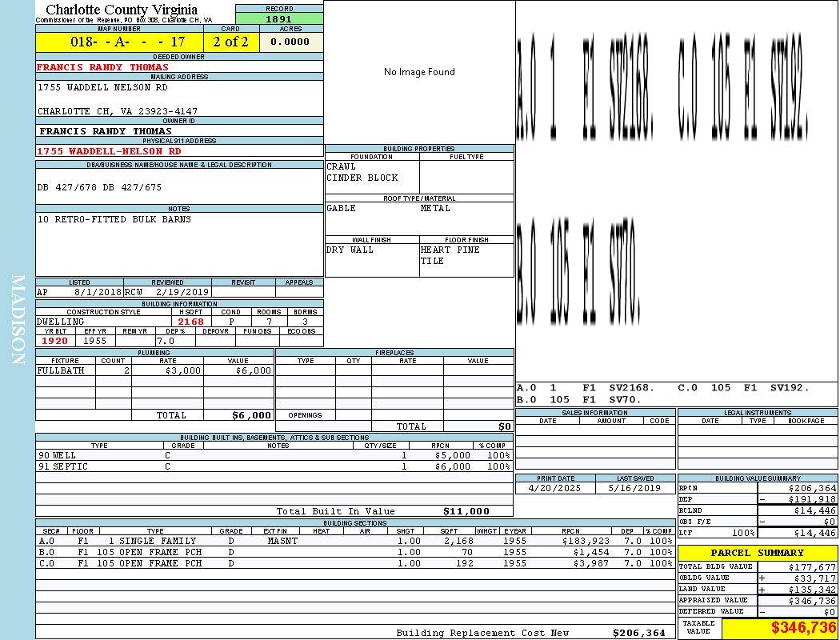
Task: Click Charlotte County Virginia title
Action: click(122, 9)
